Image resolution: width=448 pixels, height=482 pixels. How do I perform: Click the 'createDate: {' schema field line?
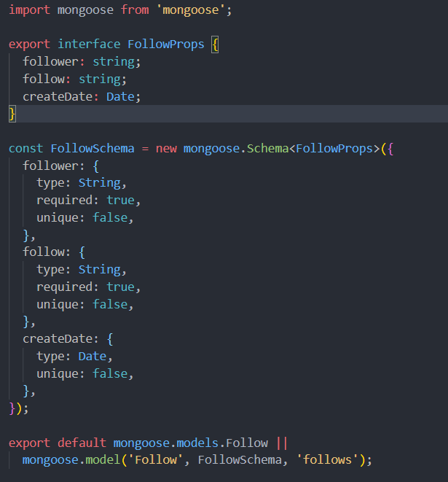pos(68,339)
